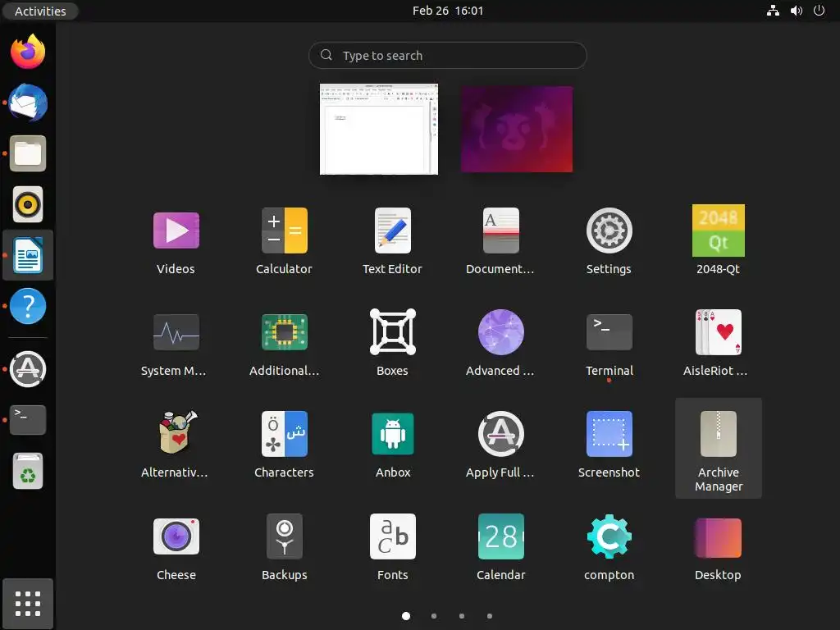Open Trash from the dock
This screenshot has height=630, width=840.
(x=28, y=471)
